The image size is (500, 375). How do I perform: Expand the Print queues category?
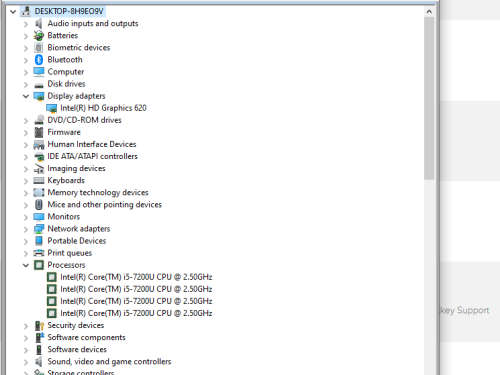(x=26, y=253)
